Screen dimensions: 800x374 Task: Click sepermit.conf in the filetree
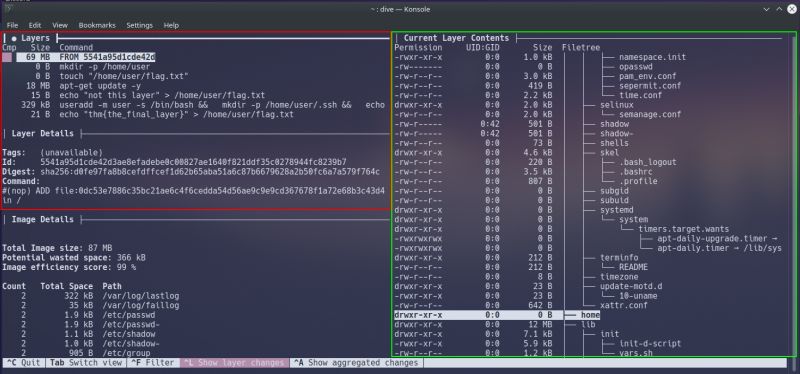[x=649, y=86]
